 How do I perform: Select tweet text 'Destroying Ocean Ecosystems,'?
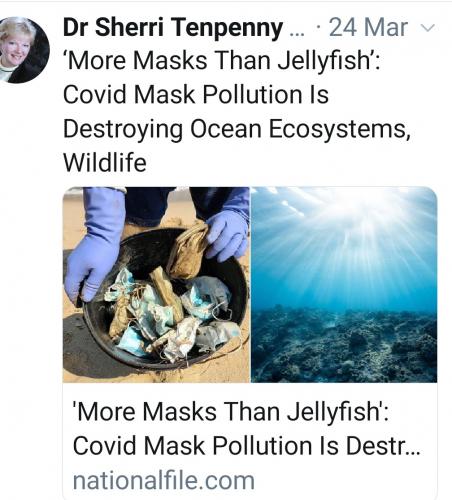tap(237, 130)
